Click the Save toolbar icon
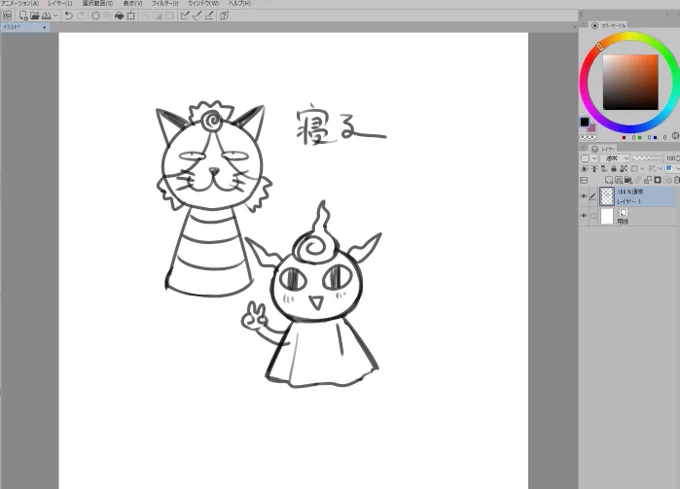 pos(46,16)
